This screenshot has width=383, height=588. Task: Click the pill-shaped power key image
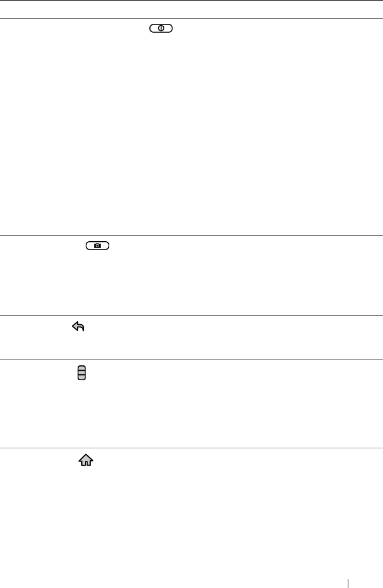click(161, 29)
